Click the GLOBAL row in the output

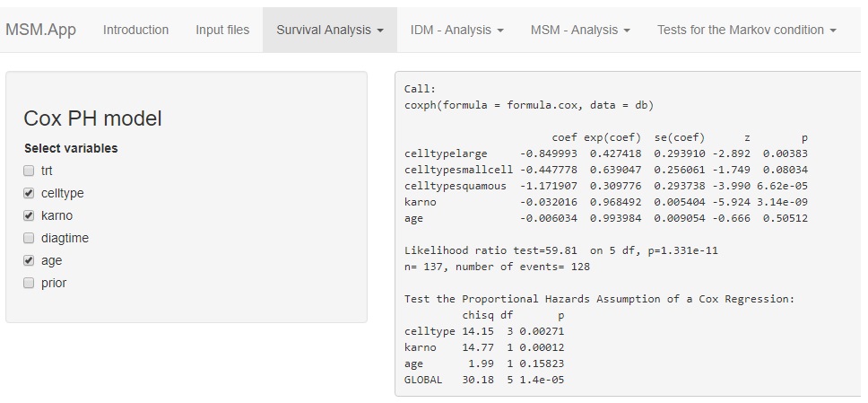(484, 380)
